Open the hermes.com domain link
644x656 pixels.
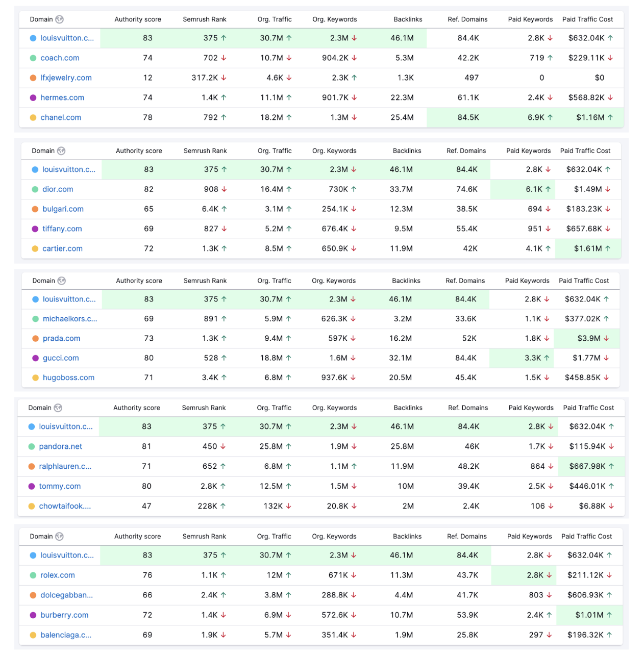coord(62,98)
